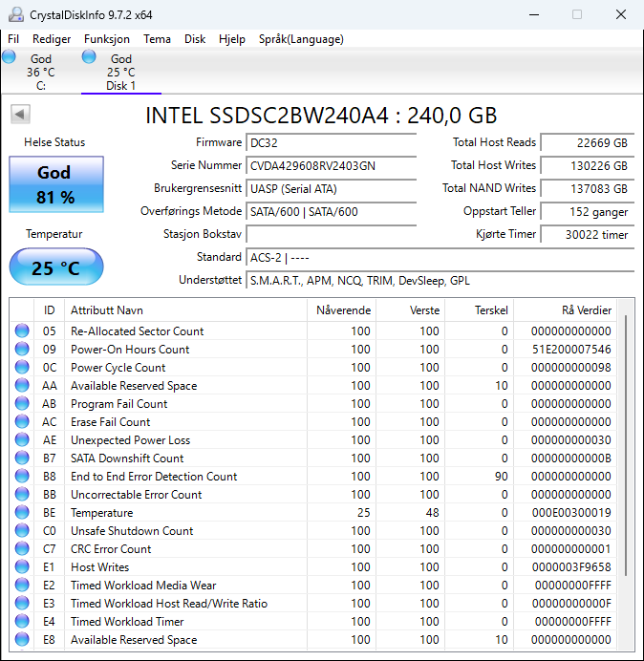Click Total Host Writes value 130226 GB

point(587,165)
